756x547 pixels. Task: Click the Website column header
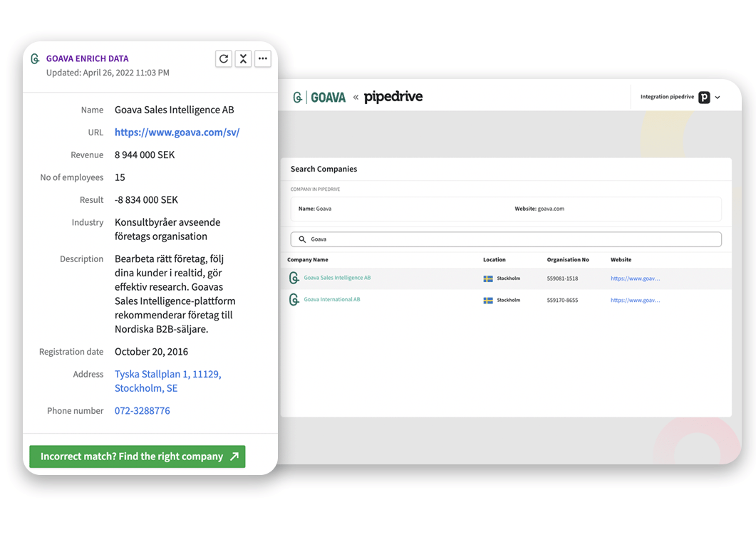[621, 260]
